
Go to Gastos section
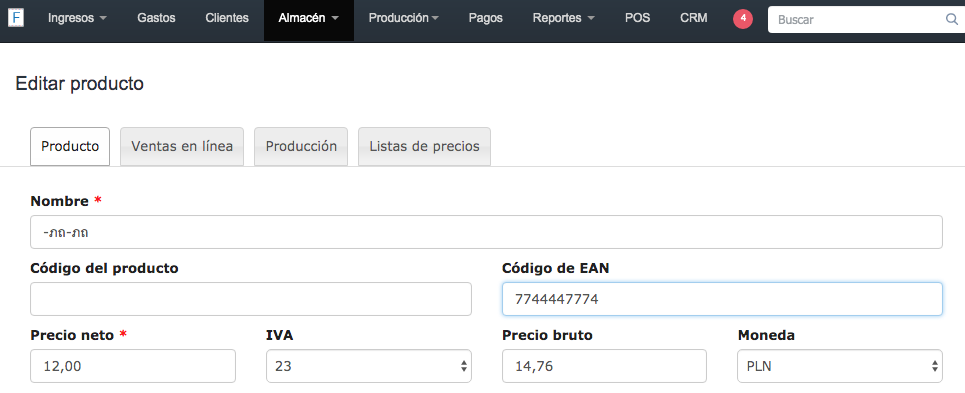coord(156,18)
